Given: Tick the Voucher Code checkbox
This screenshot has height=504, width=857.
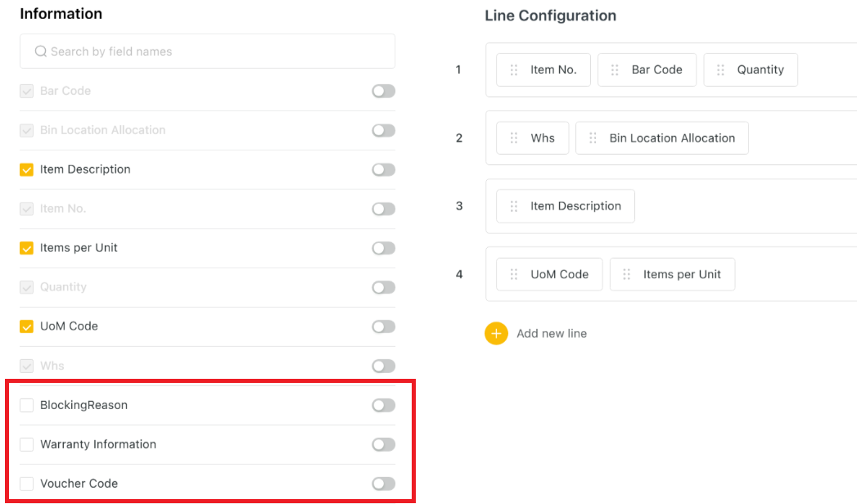Looking at the screenshot, I should [27, 484].
